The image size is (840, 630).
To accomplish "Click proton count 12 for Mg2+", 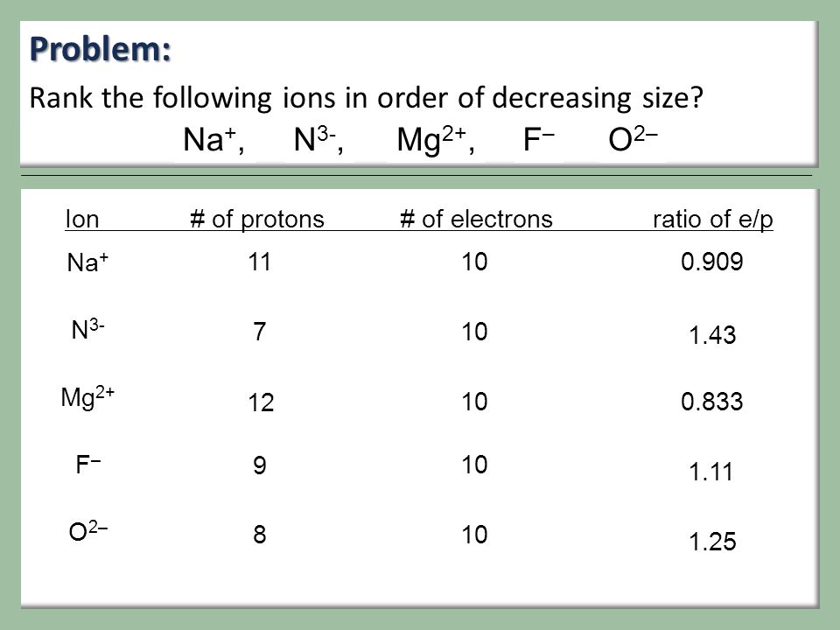I will coord(261,402).
